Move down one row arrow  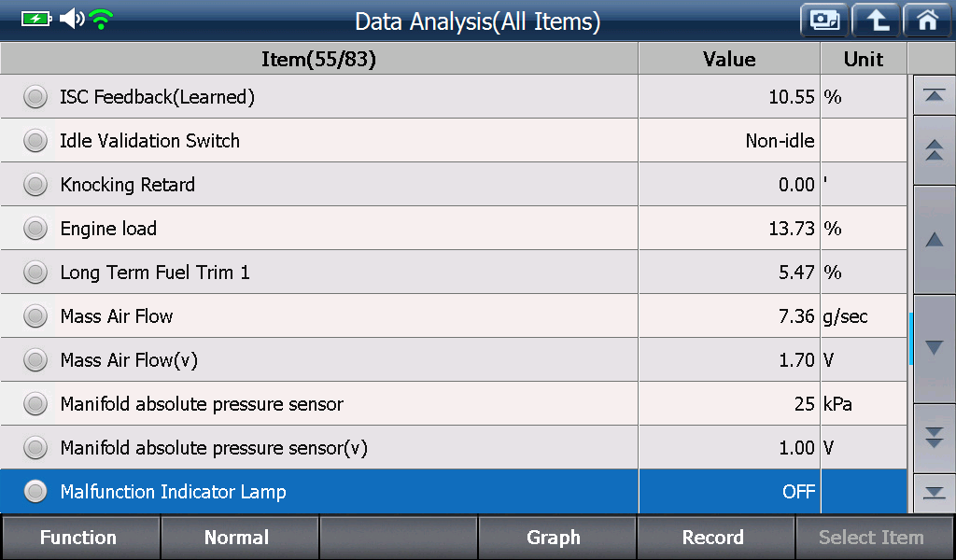934,348
